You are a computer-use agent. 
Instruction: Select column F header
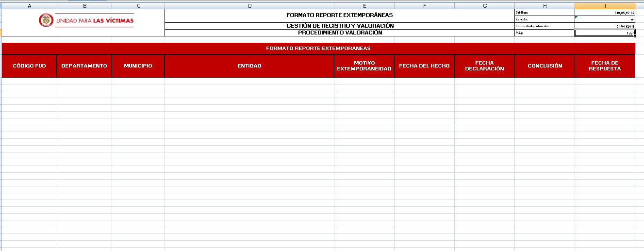pyautogui.click(x=424, y=6)
